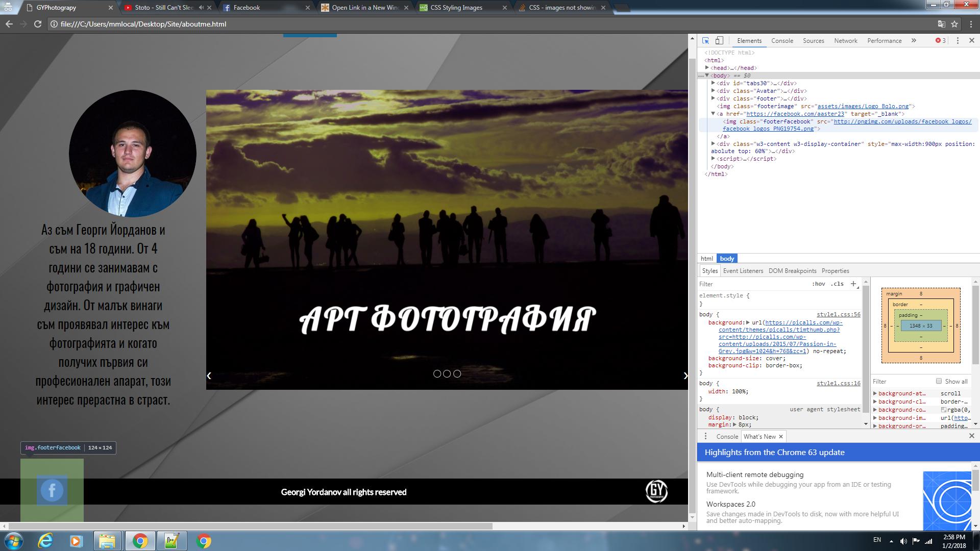Click the next slide arrow on the carousel
The width and height of the screenshot is (980, 551).
685,375
